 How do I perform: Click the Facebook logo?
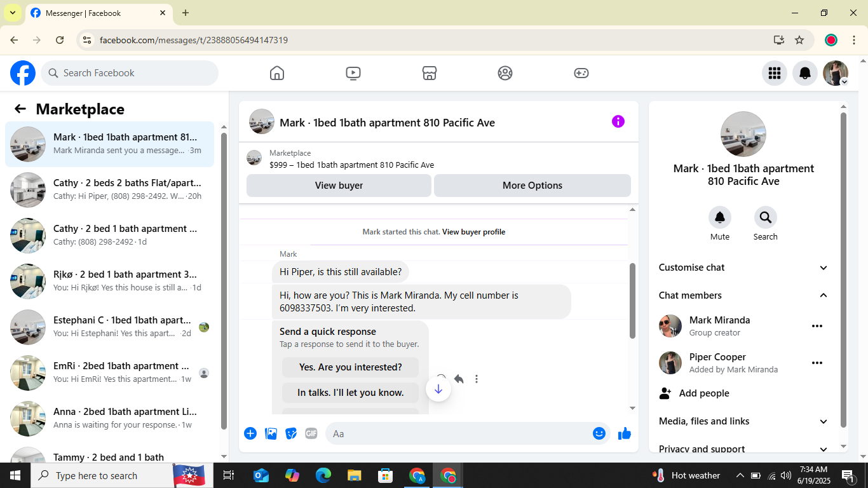coord(23,73)
